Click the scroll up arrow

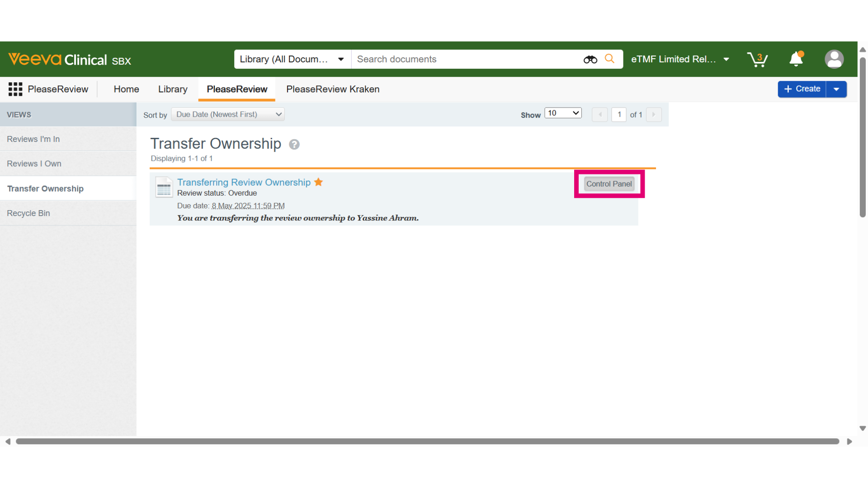pyautogui.click(x=863, y=50)
